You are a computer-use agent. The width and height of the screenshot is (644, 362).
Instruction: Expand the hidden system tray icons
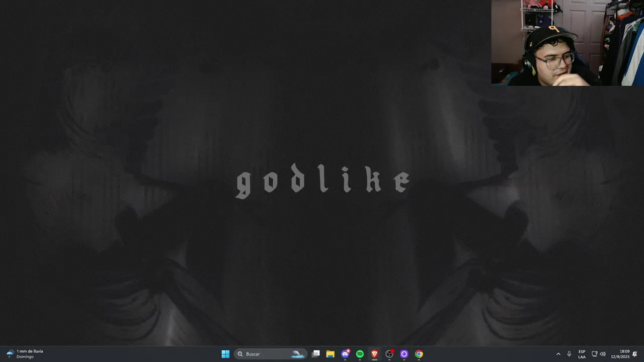[558, 354]
